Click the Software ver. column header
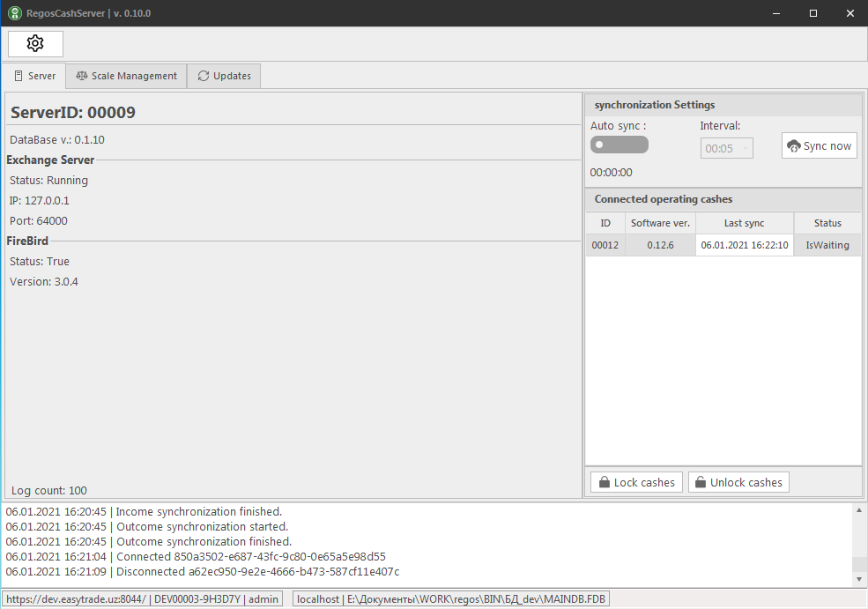 pyautogui.click(x=660, y=223)
